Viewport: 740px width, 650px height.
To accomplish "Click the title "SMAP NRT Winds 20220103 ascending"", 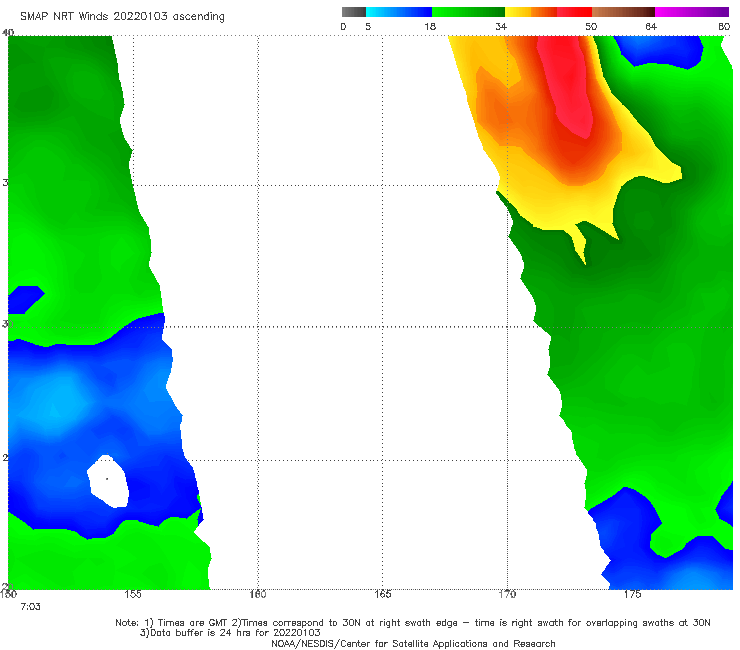I will coord(122,16).
